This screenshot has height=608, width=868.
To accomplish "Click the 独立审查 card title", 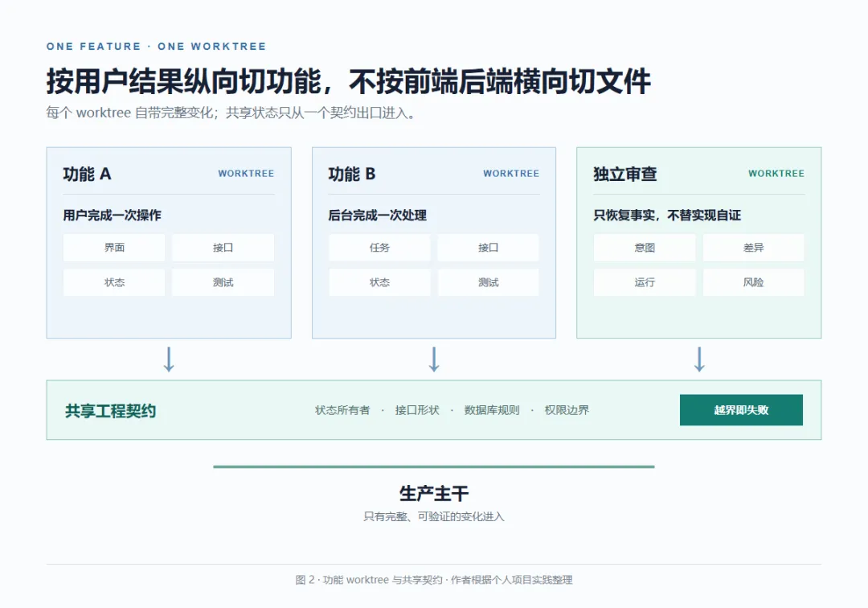I will [x=625, y=174].
